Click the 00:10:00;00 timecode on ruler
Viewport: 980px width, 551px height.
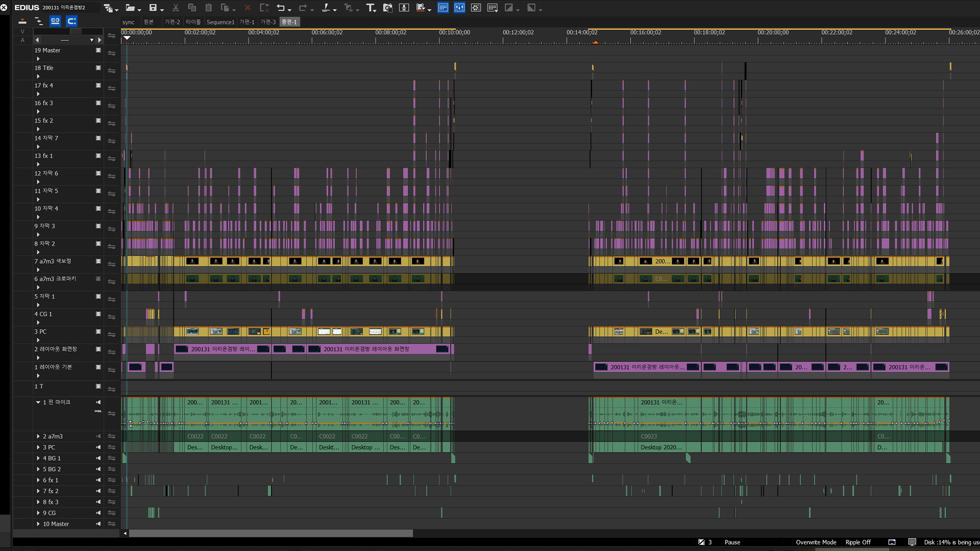[454, 32]
